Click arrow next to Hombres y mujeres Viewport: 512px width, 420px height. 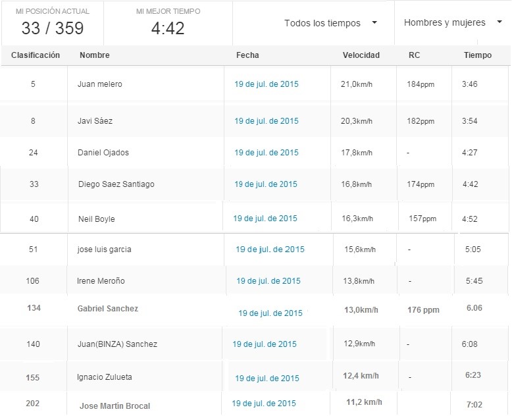pos(499,22)
